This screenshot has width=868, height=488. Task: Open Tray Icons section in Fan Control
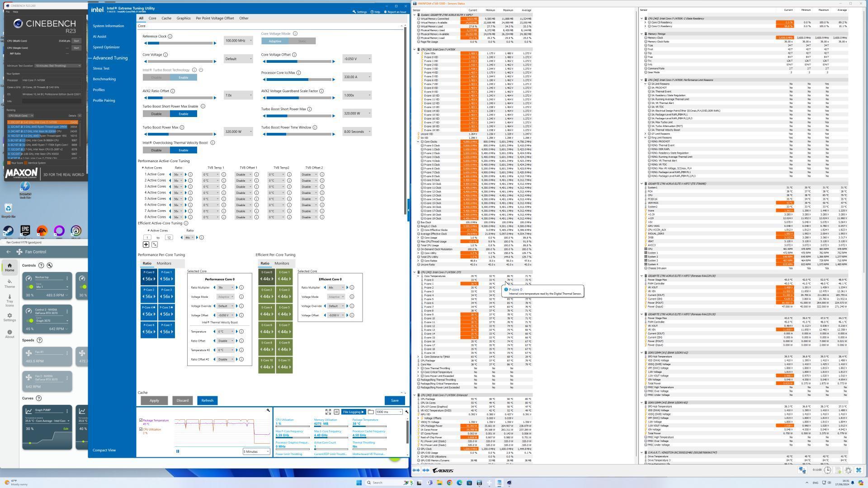tap(9, 300)
